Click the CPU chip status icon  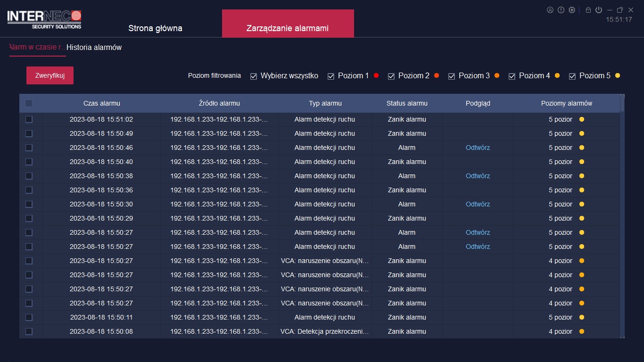click(x=571, y=10)
